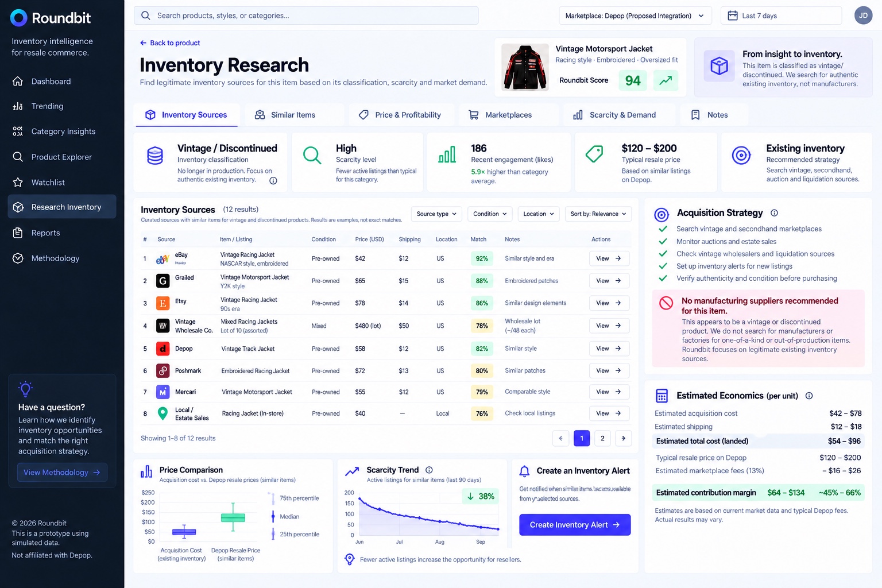This screenshot has height=588, width=882.
Task: Click the Roundbit Score 94 value
Action: point(633,80)
